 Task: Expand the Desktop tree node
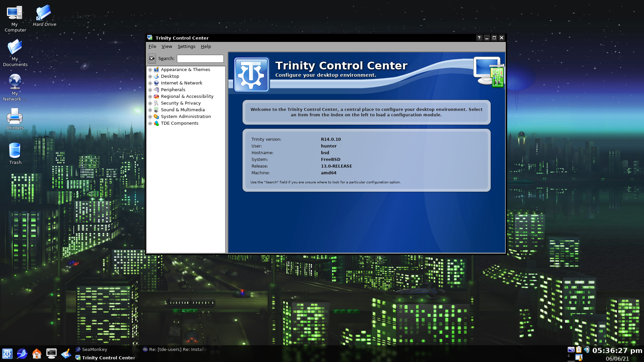click(150, 76)
